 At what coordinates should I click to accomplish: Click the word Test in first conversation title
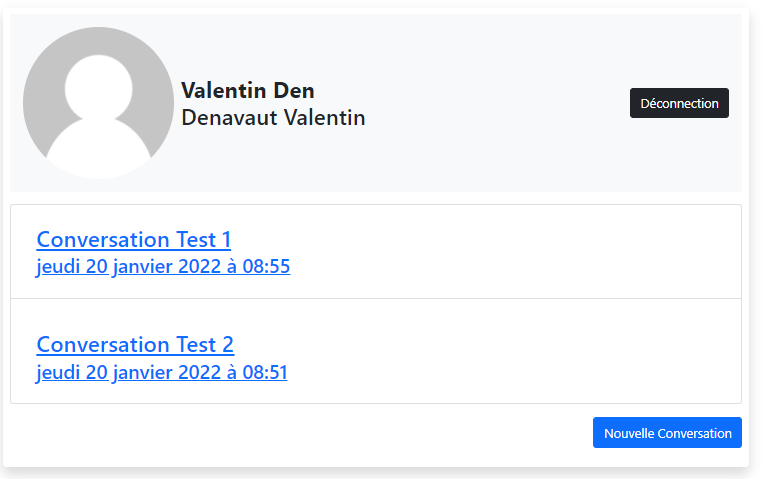(196, 240)
